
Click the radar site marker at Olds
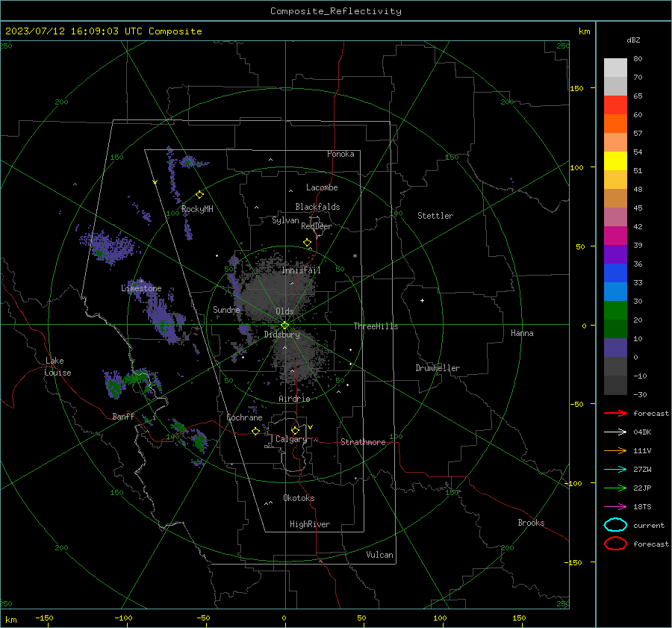285,325
